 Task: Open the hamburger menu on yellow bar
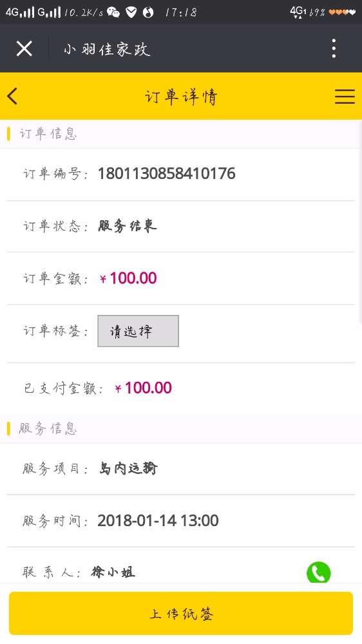[x=345, y=96]
